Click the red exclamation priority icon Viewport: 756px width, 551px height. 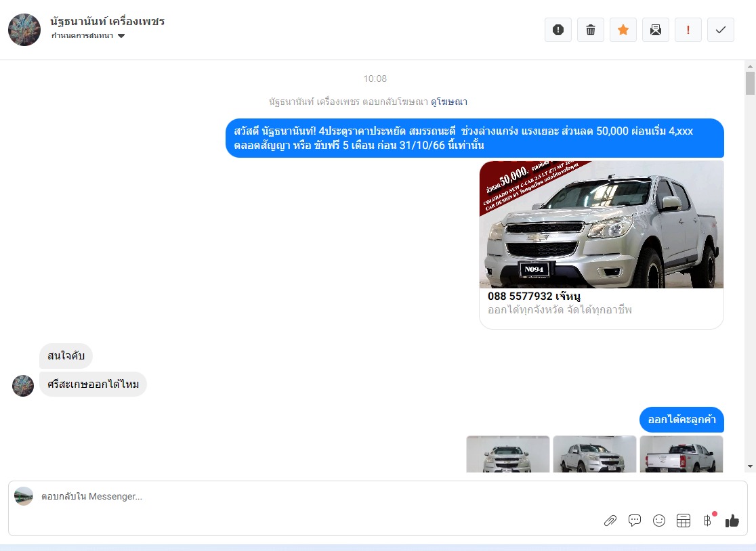point(688,30)
